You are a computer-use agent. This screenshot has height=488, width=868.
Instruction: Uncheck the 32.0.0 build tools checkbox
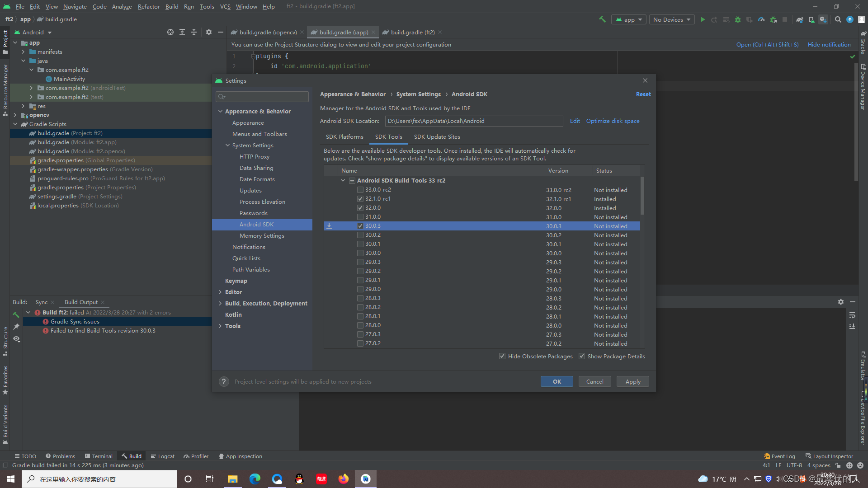click(360, 208)
